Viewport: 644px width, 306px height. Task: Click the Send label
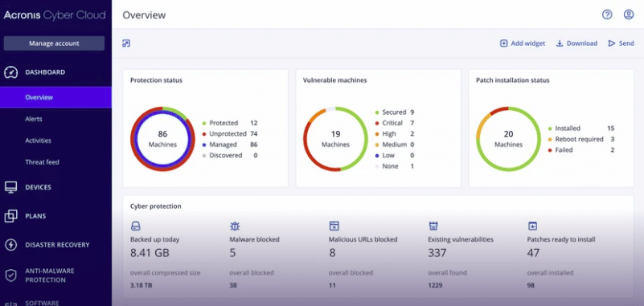click(x=627, y=43)
